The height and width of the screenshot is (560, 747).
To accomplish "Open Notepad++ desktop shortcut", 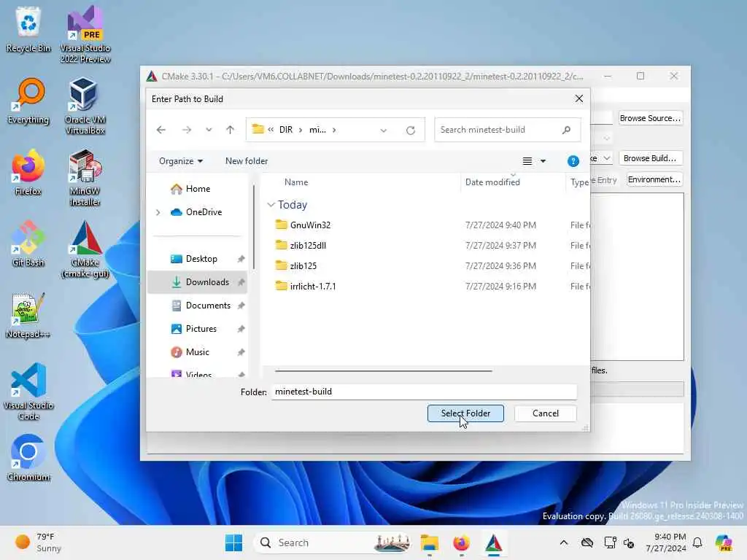I will click(28, 315).
